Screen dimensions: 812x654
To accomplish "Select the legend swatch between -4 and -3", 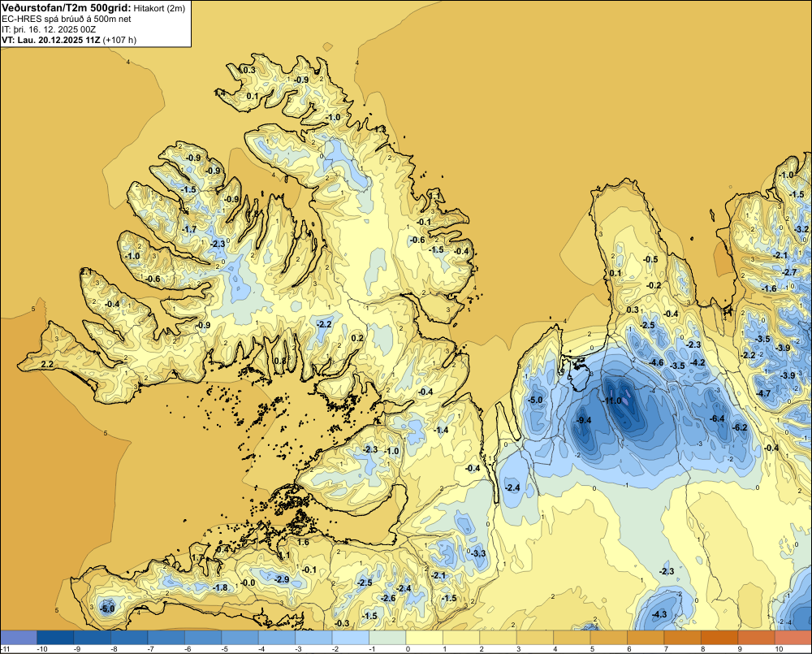I will [x=277, y=637].
